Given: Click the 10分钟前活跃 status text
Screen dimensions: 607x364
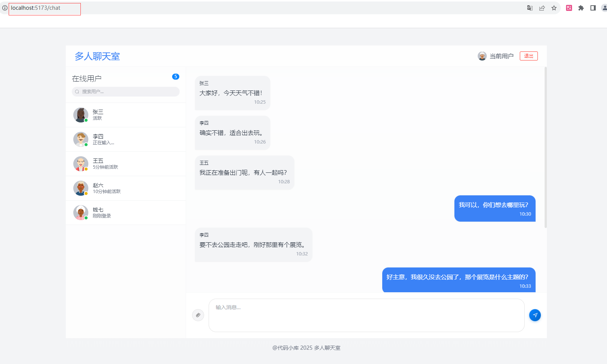Looking at the screenshot, I should (x=107, y=192).
